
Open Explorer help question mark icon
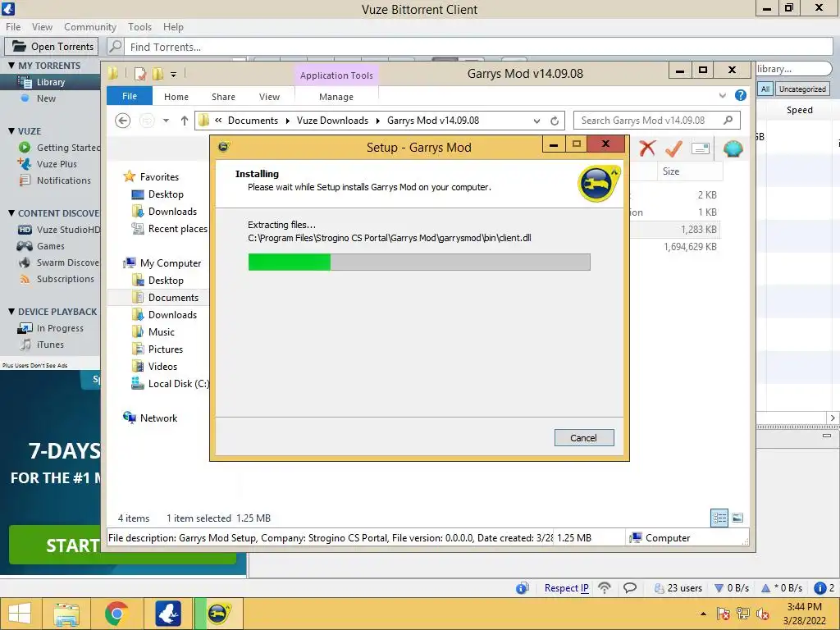pos(741,95)
